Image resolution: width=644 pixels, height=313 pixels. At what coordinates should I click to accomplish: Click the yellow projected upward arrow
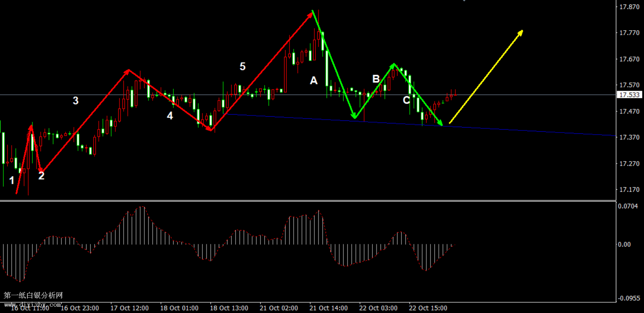486,77
